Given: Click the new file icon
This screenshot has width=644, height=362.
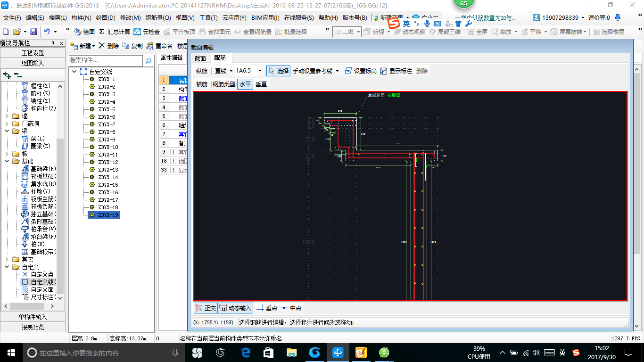Looking at the screenshot, I should click(6, 32).
